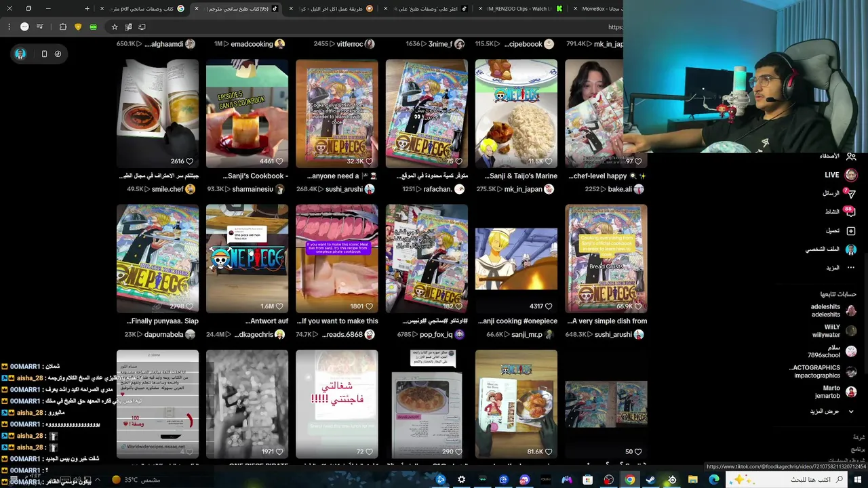
Task: Open the emadcooking creator profile
Action: pos(258,44)
